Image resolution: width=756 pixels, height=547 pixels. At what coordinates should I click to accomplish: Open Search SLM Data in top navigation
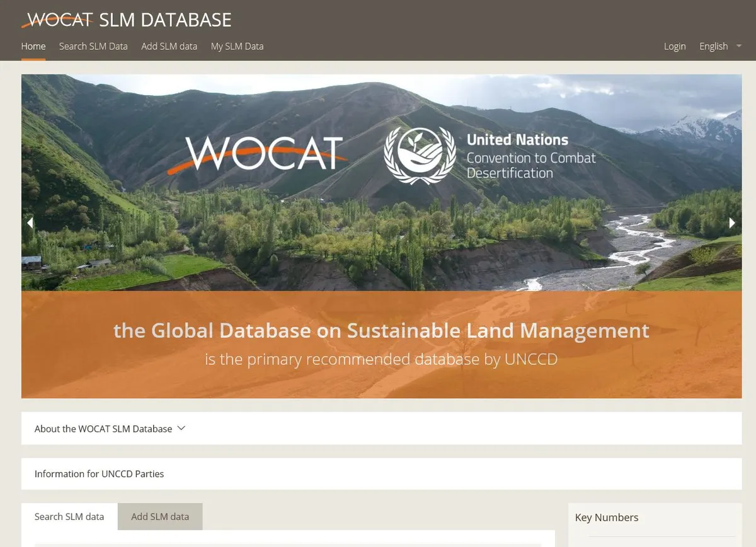tap(93, 46)
